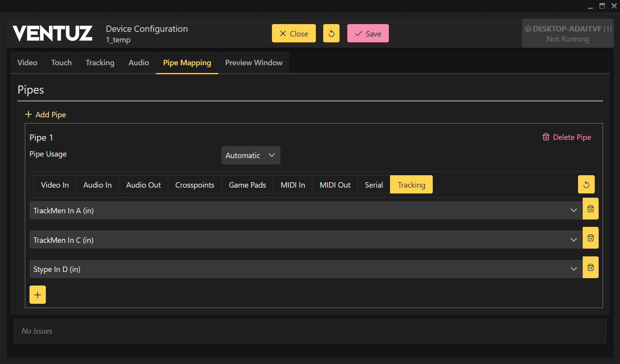Click Add Pipe
The height and width of the screenshot is (364, 620).
point(45,115)
